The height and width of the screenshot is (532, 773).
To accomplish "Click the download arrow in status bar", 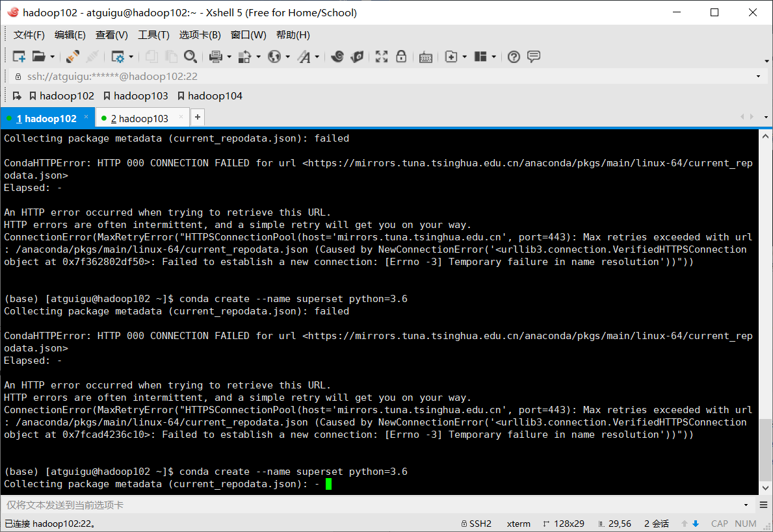I will pyautogui.click(x=696, y=524).
